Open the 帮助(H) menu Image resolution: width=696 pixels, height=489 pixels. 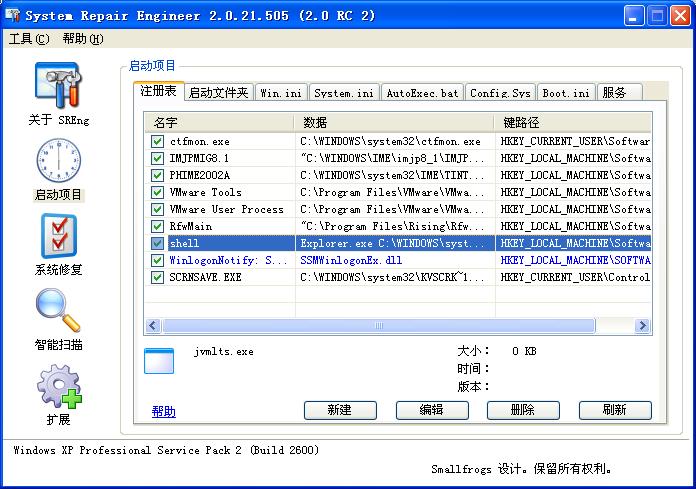pos(83,39)
